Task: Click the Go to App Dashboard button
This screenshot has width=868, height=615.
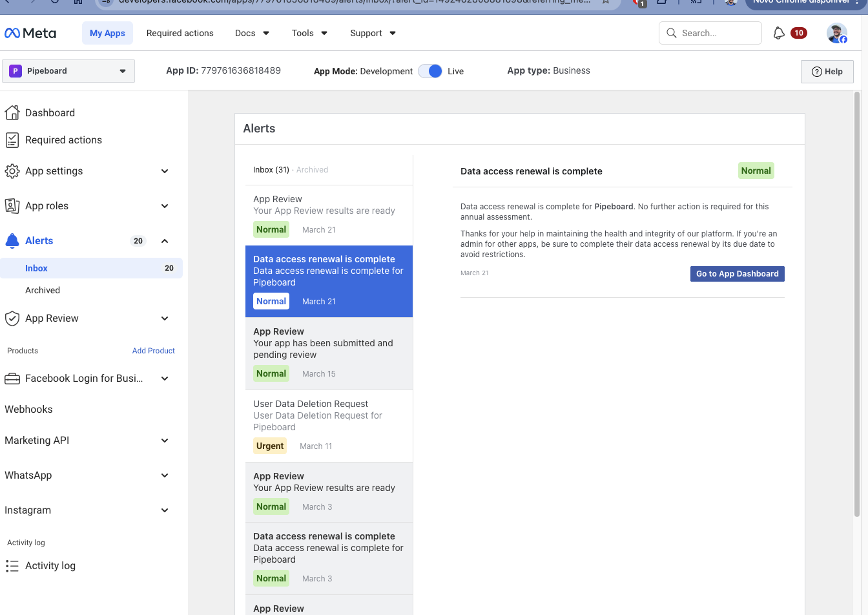Action: (737, 274)
